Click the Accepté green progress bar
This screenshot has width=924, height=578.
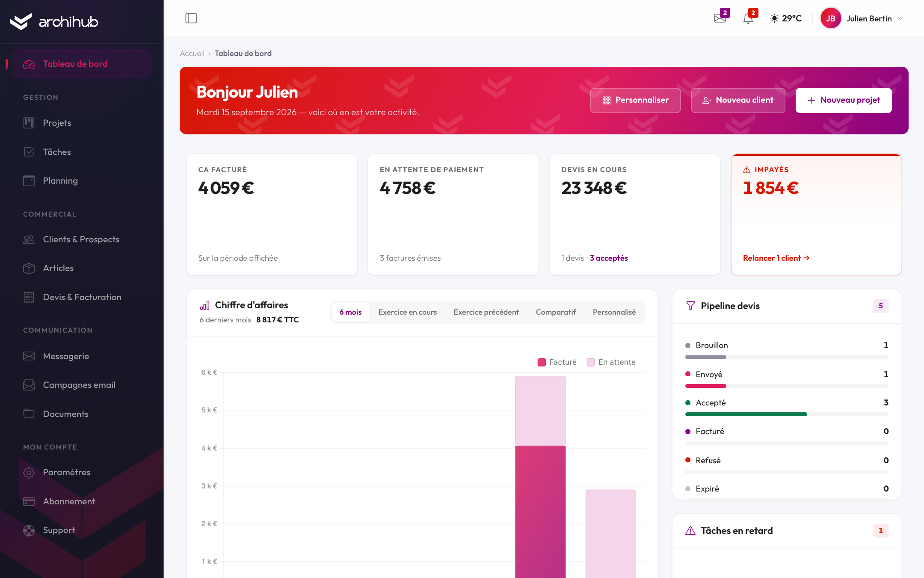point(746,414)
